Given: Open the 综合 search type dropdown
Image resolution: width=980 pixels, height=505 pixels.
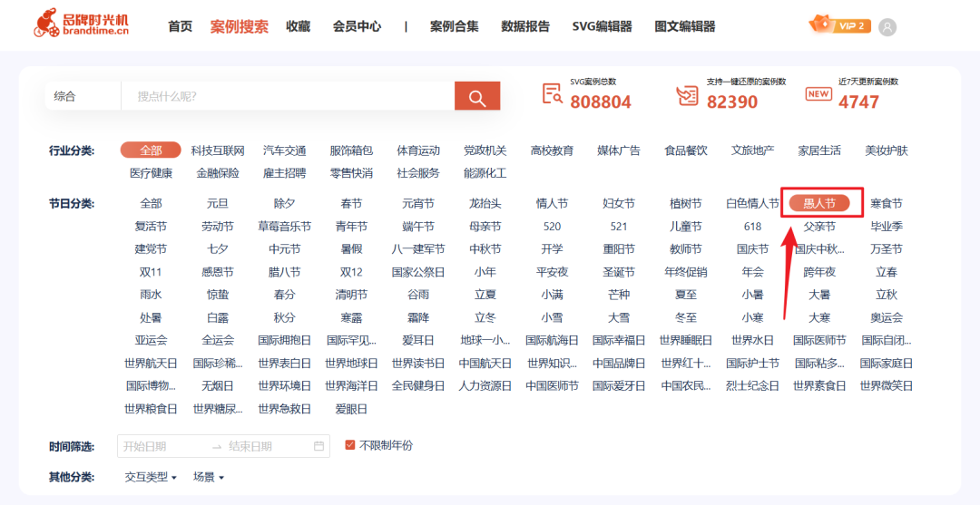Looking at the screenshot, I should [x=83, y=96].
